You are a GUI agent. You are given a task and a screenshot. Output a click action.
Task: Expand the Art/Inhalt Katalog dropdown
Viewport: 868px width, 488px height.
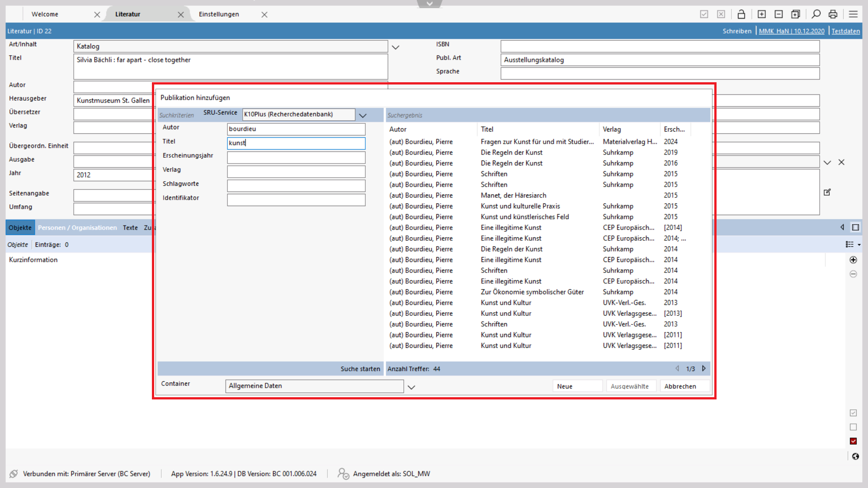(x=396, y=47)
